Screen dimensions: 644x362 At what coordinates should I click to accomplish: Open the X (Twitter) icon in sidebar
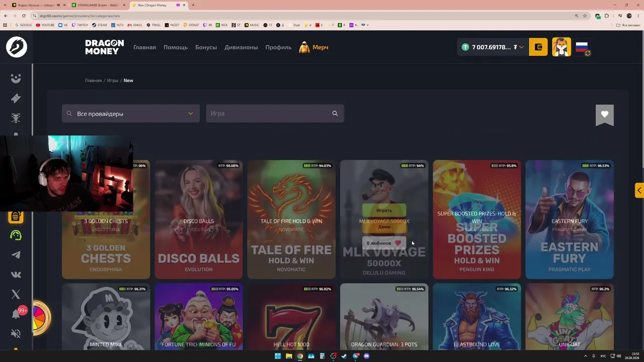pos(16,294)
